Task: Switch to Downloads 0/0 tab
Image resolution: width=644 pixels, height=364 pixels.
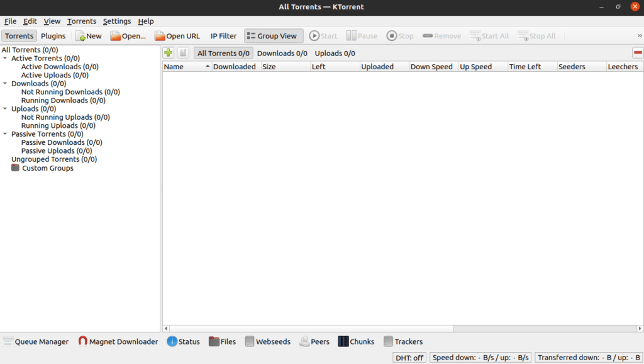Action: (282, 53)
